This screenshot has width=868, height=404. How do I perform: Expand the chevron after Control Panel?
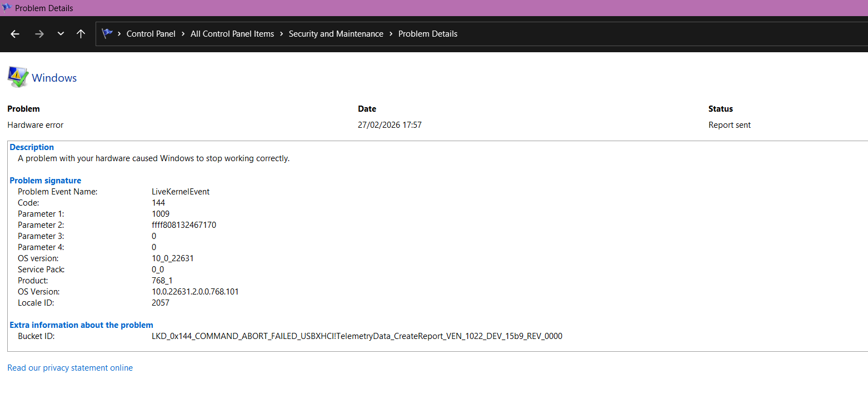click(x=183, y=34)
